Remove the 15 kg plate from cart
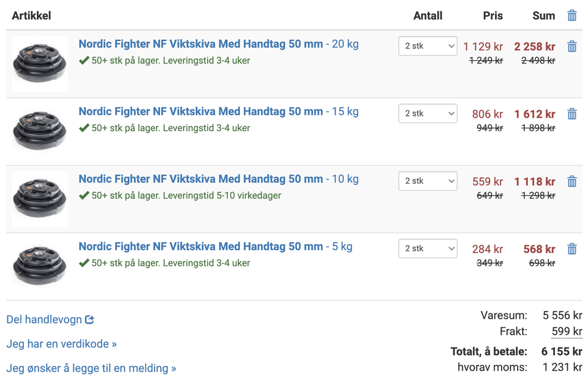588x380 pixels. (571, 114)
